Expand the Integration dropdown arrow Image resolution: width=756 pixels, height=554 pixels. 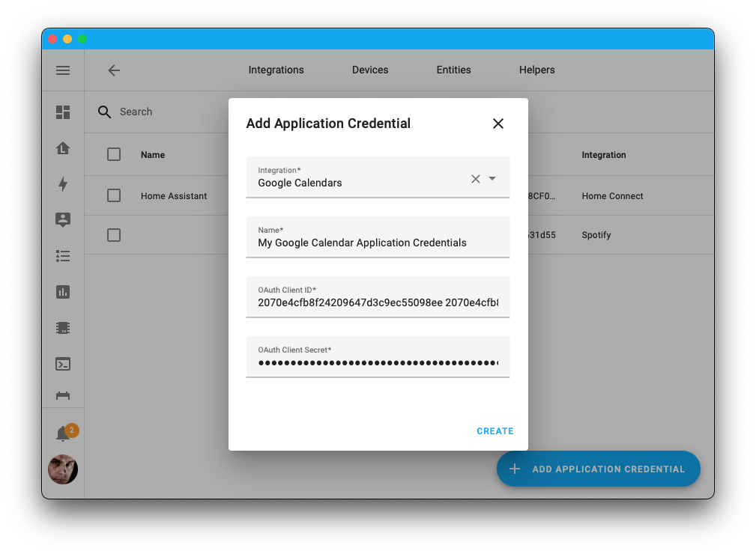pos(492,179)
